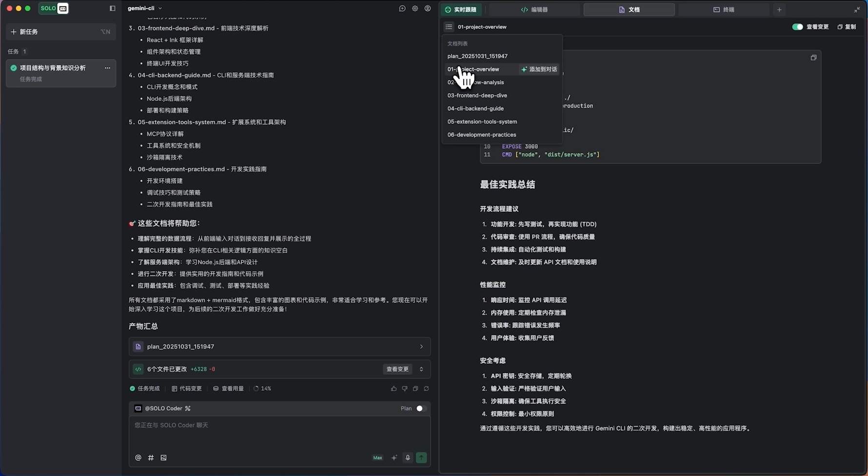This screenshot has width=868, height=476.
Task: Copy the Dockerfile code block
Action: tap(813, 58)
